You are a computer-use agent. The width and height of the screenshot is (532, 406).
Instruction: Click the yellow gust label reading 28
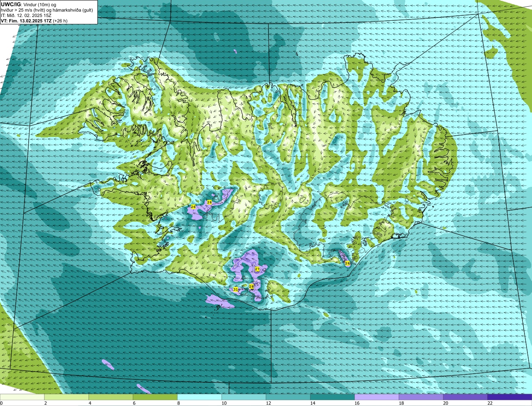tap(251, 286)
